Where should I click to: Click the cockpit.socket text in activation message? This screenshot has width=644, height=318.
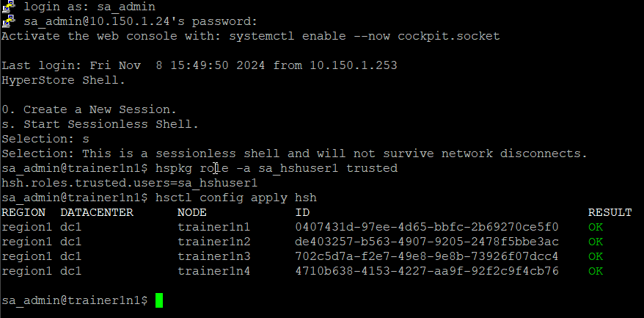click(448, 36)
